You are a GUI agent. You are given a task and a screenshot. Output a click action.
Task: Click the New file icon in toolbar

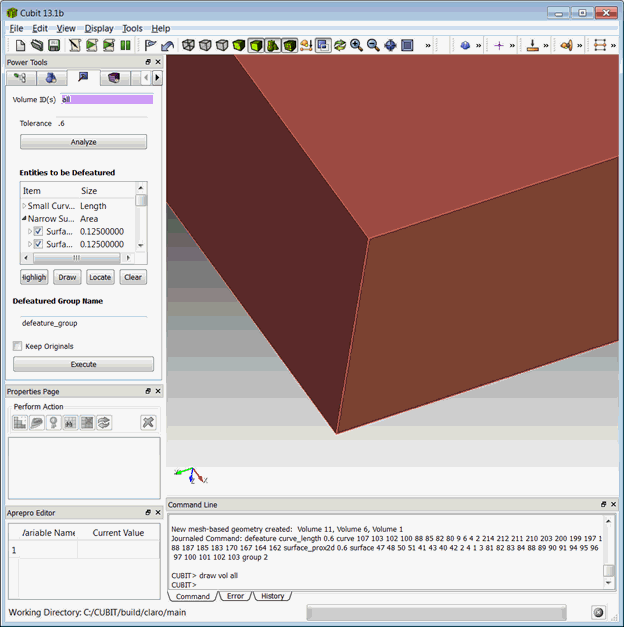point(20,46)
